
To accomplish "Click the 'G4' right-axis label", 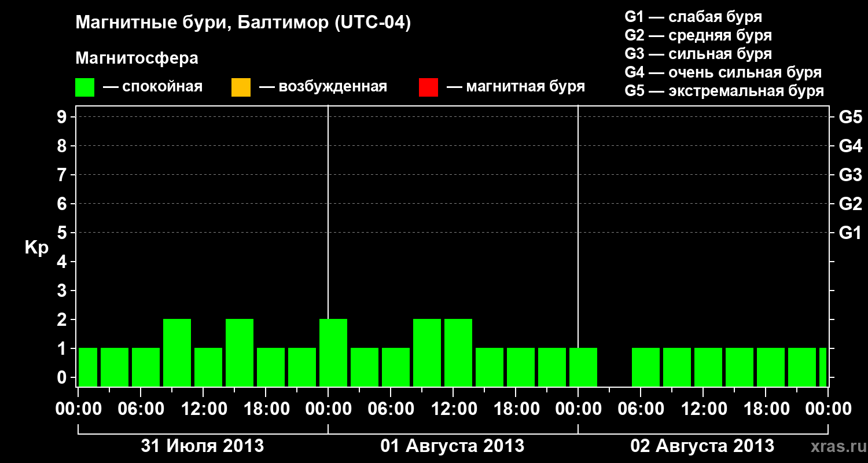I will coord(850,146).
